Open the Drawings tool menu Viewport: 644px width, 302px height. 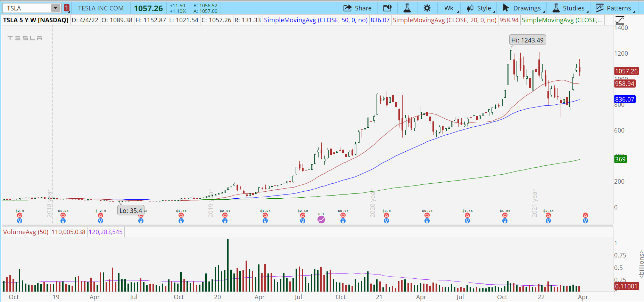523,8
